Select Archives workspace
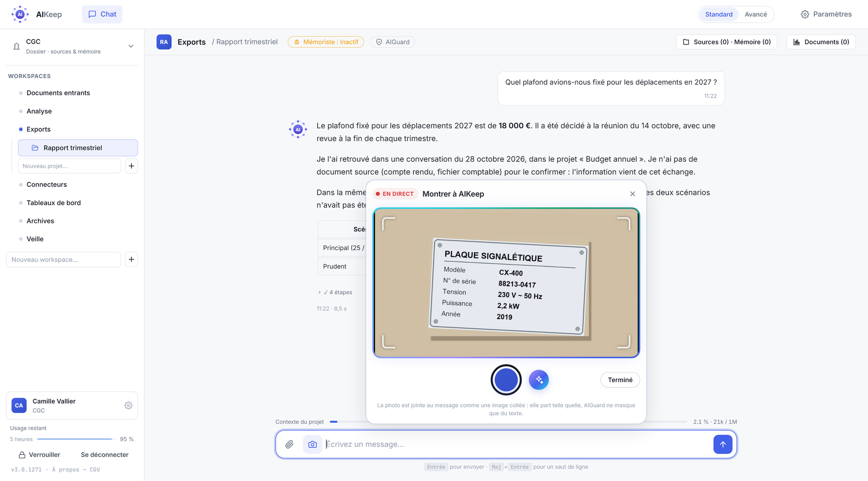868x481 pixels. pos(40,221)
